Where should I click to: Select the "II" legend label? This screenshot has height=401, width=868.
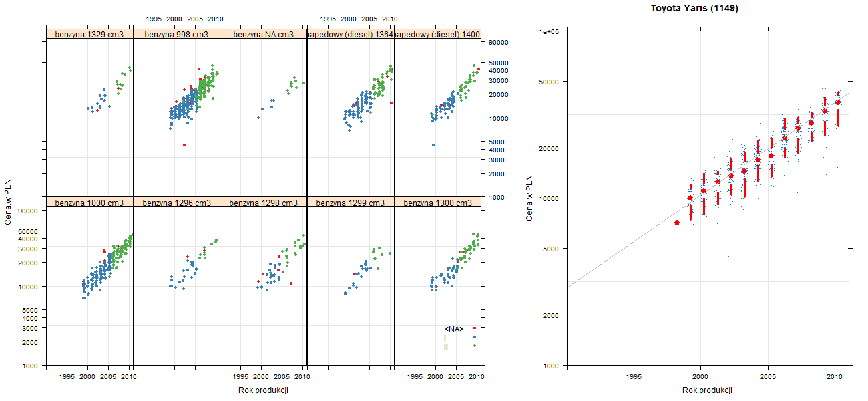[x=446, y=346]
